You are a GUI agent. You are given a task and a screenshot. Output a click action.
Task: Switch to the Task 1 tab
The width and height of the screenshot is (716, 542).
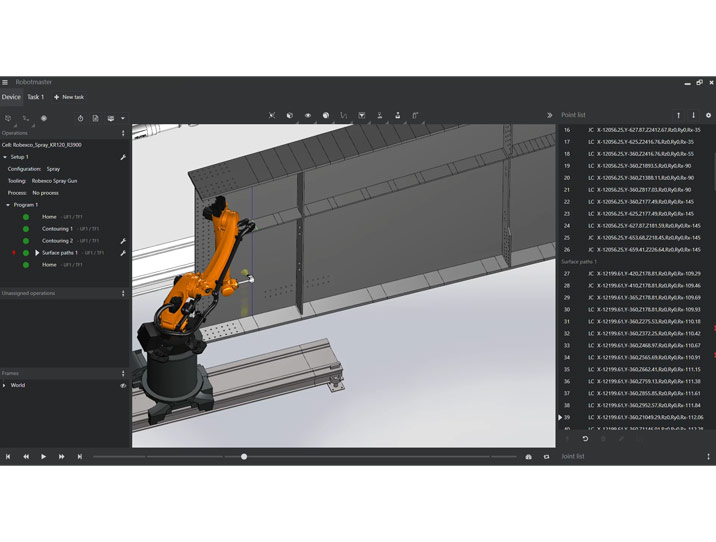click(x=36, y=97)
